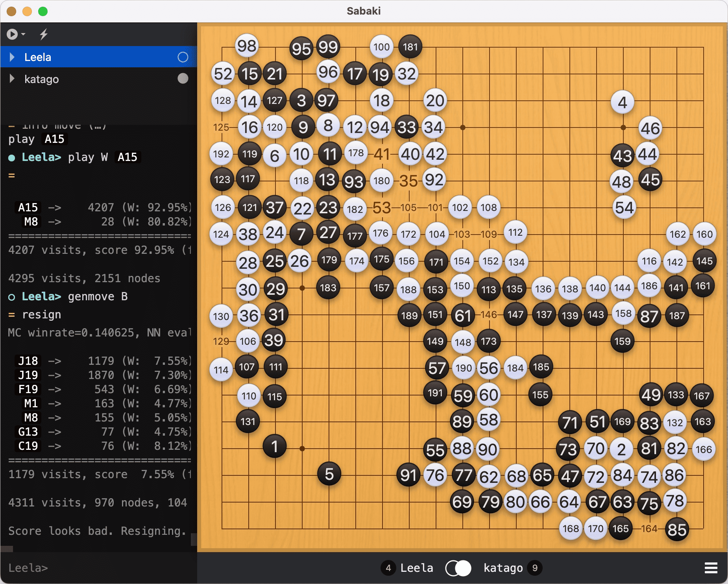Click the lightning bolt generate move icon

(44, 35)
